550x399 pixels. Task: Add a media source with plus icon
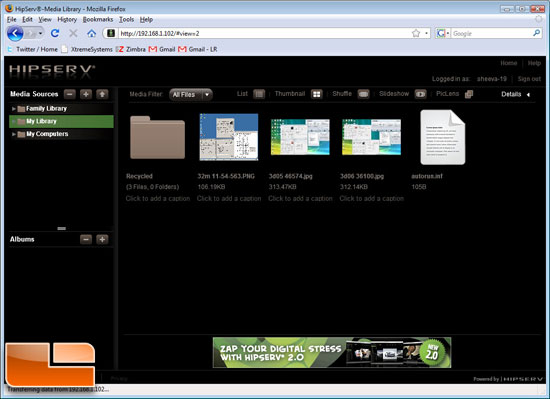86,94
